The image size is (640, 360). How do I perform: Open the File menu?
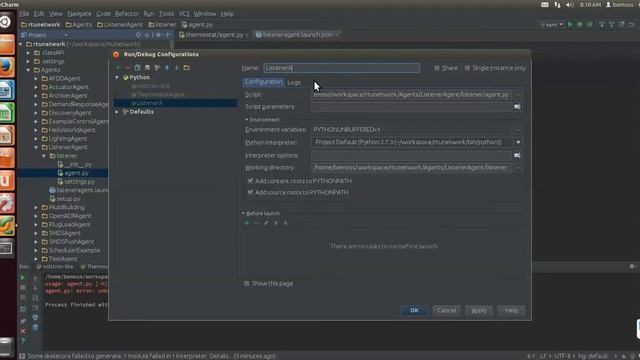click(x=24, y=13)
